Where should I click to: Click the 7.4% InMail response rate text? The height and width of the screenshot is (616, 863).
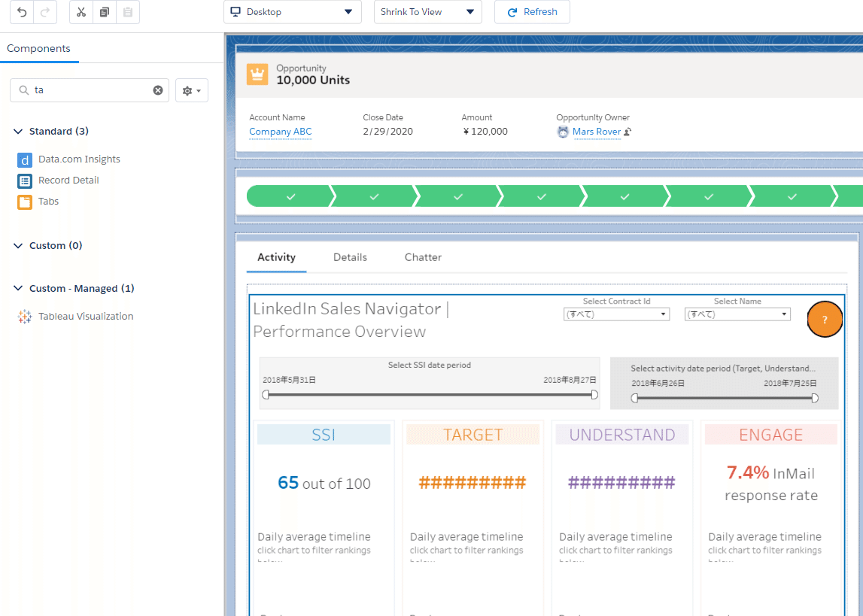771,484
